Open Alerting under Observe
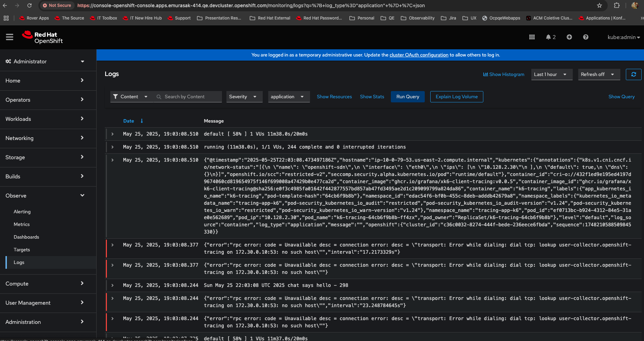This screenshot has height=341, width=644. [22, 212]
